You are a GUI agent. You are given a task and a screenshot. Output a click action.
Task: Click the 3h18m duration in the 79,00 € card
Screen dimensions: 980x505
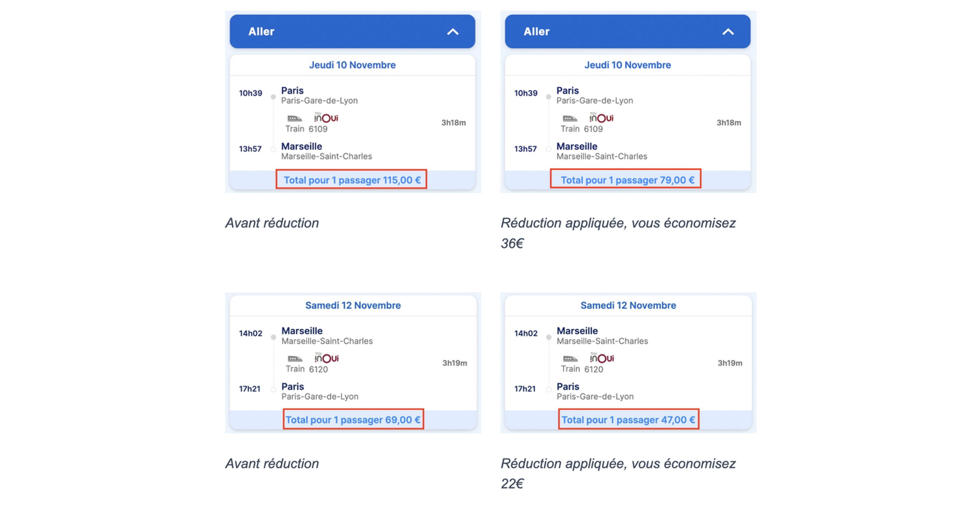tap(729, 122)
